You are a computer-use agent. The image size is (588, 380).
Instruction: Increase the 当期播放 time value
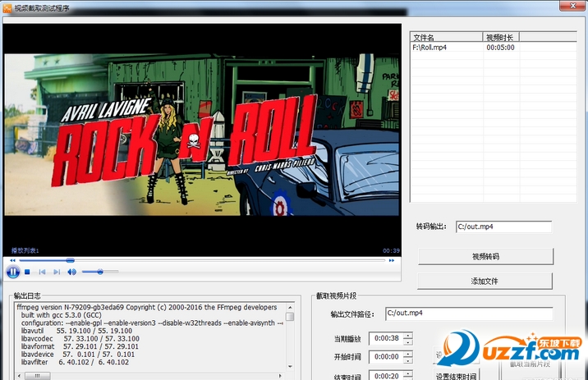click(408, 335)
